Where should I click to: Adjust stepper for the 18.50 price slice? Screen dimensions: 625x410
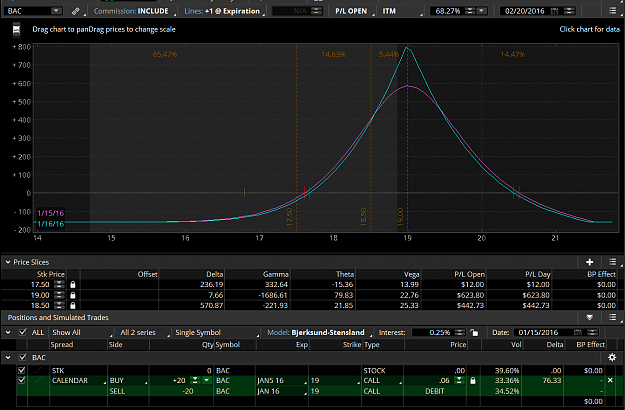click(59, 305)
